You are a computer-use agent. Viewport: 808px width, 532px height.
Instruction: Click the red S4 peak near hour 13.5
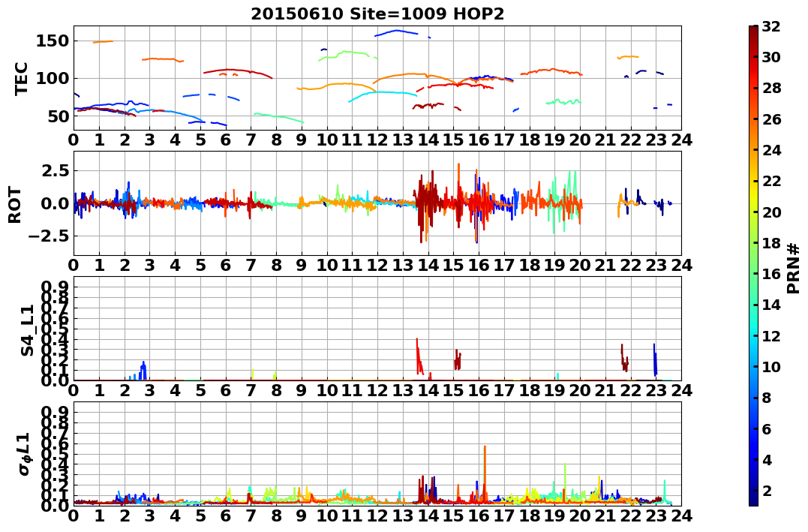click(419, 356)
